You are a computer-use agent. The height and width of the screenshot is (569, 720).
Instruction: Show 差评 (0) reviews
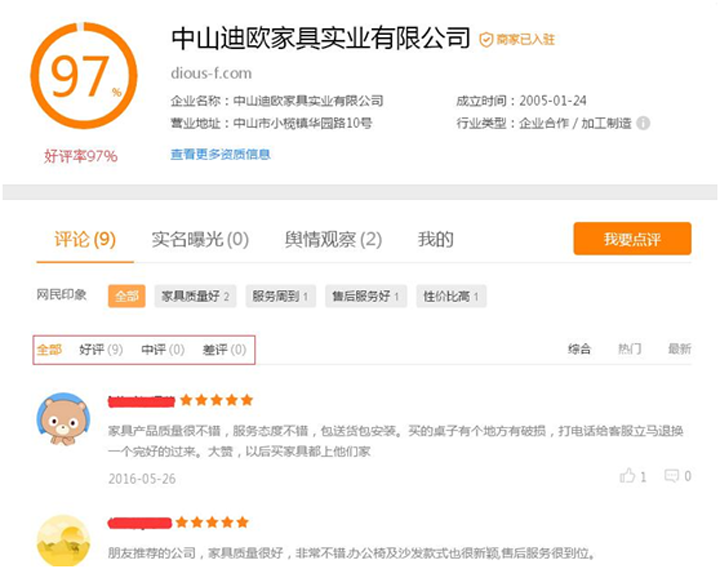pos(224,350)
